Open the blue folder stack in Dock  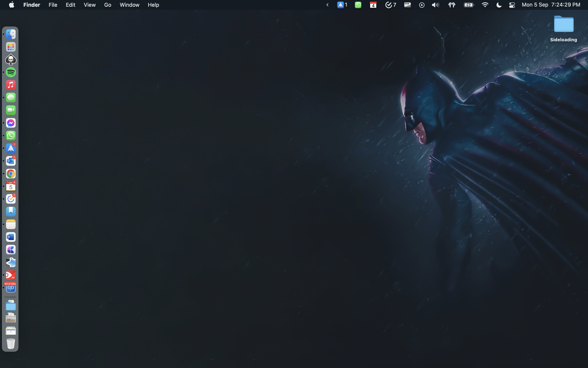click(11, 306)
